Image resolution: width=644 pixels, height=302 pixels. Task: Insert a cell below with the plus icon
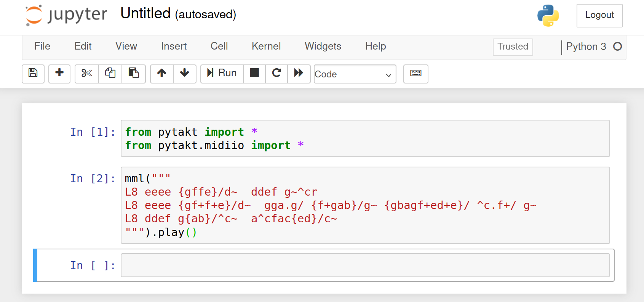[x=59, y=73]
